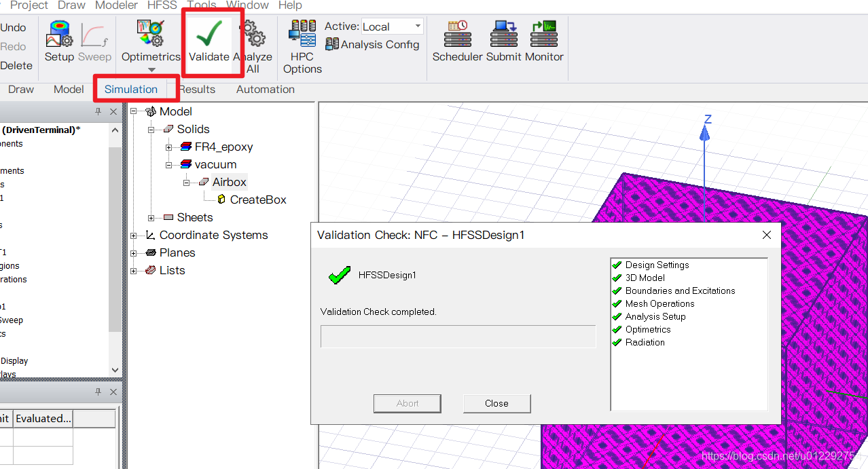The height and width of the screenshot is (469, 868).
Task: Expand the Sheets tree node
Action: [151, 217]
